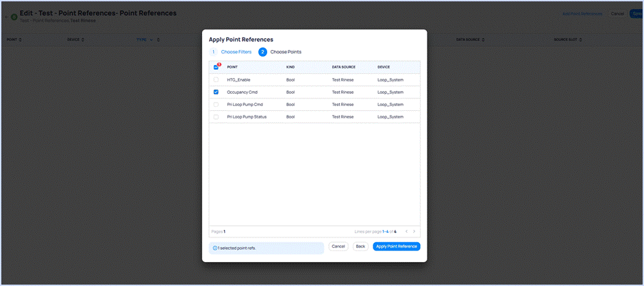This screenshot has width=644, height=286.
Task: Check the HTG_Enable row checkbox
Action: pyautogui.click(x=216, y=79)
